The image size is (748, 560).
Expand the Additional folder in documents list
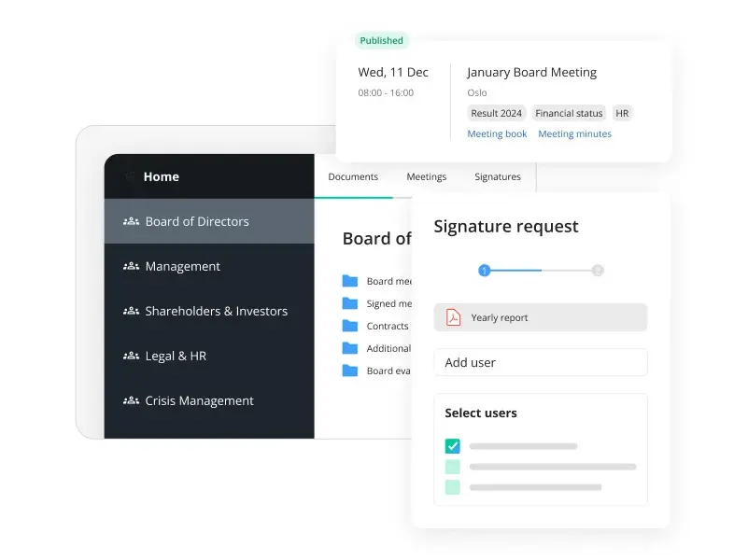[350, 348]
